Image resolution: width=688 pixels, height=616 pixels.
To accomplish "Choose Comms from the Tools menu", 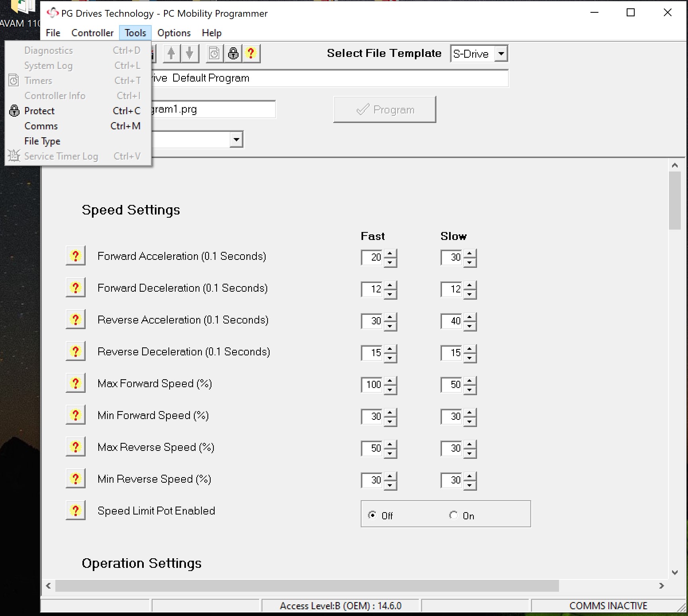I will (78, 126).
